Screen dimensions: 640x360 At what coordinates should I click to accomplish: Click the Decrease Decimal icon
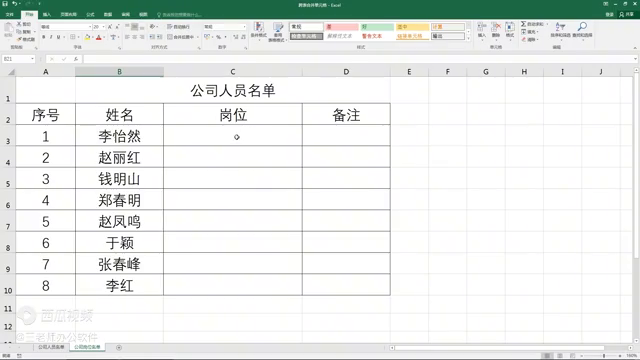point(243,37)
